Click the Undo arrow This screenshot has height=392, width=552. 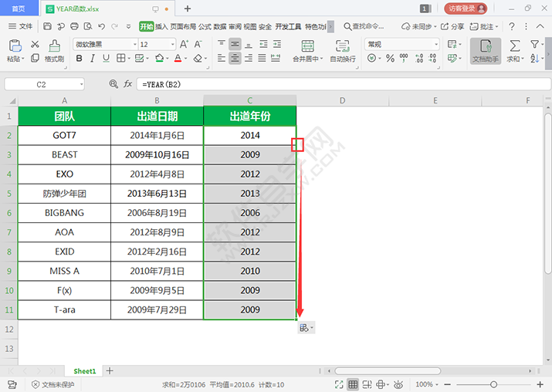(102, 26)
